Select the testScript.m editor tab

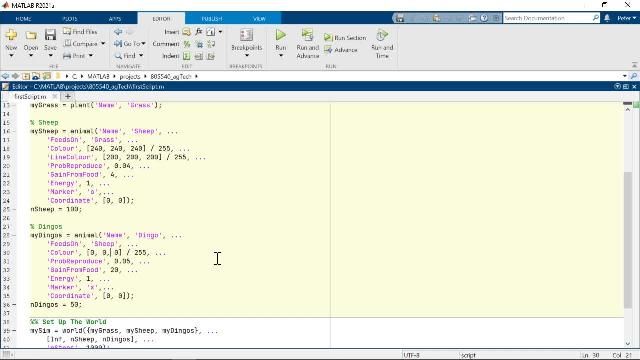[30, 97]
